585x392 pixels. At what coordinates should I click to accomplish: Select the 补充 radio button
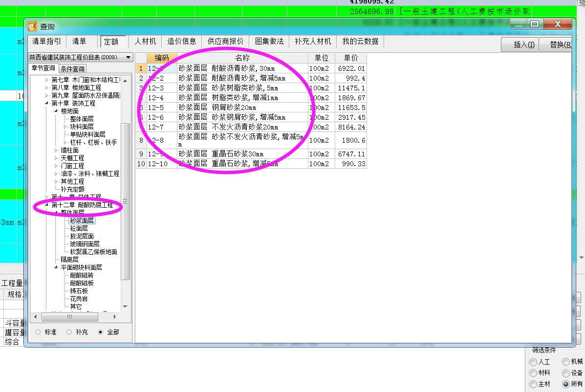[69, 332]
